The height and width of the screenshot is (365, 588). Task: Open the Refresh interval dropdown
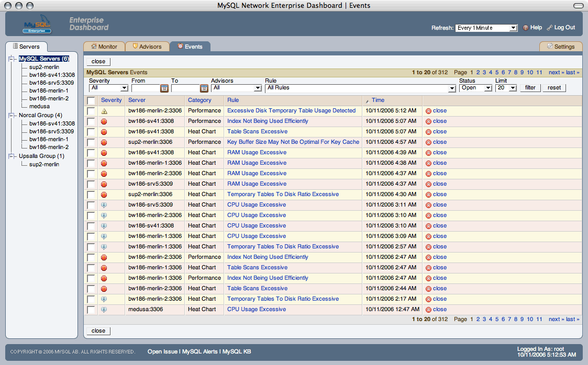click(x=486, y=28)
